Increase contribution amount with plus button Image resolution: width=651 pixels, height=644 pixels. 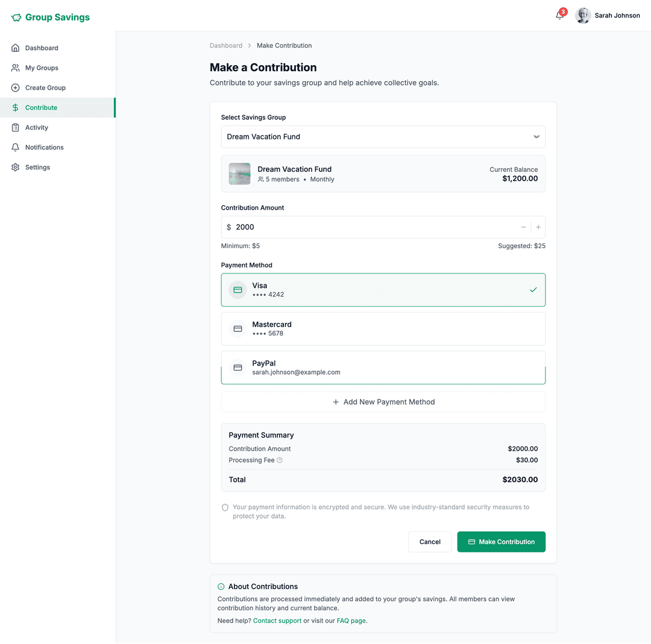538,227
